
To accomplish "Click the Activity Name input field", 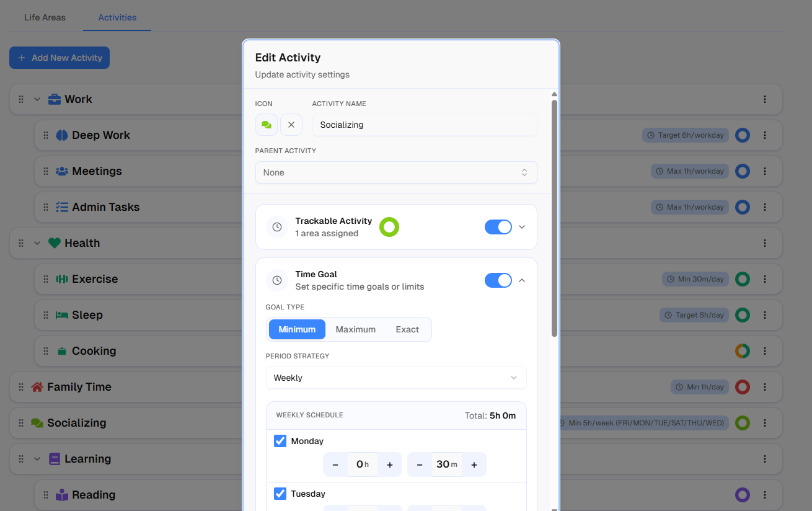I will (425, 125).
